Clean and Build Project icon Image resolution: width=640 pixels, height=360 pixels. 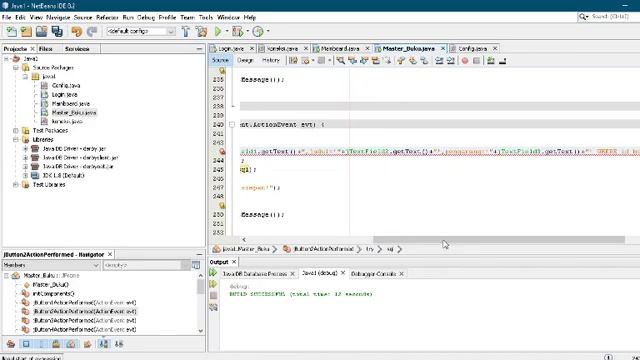(x=201, y=31)
